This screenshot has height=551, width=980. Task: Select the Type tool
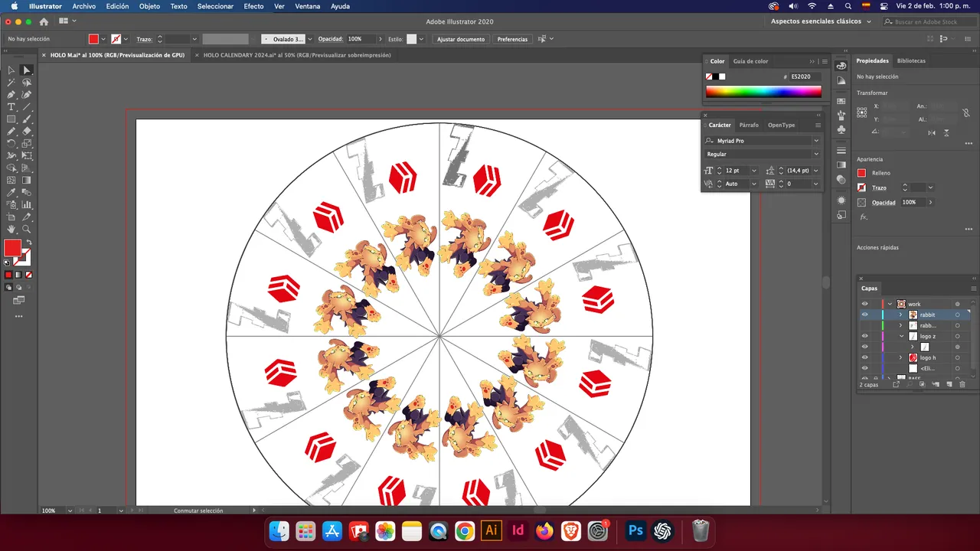(11, 106)
